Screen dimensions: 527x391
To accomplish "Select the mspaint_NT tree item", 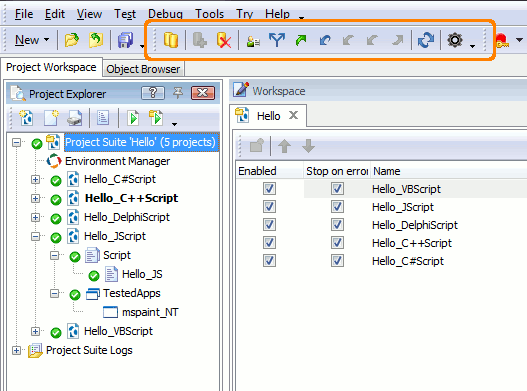I will pyautogui.click(x=150, y=312).
